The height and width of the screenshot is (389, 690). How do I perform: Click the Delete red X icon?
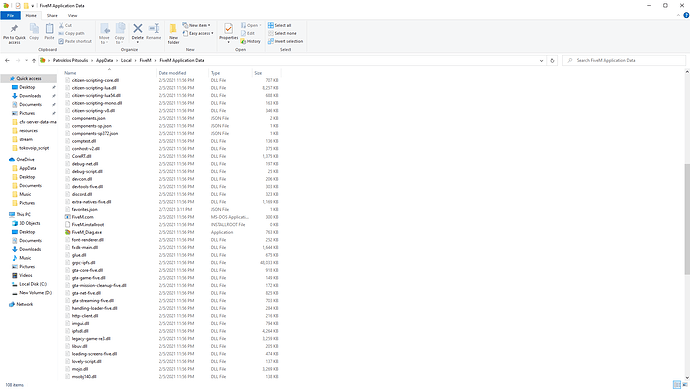tap(138, 29)
